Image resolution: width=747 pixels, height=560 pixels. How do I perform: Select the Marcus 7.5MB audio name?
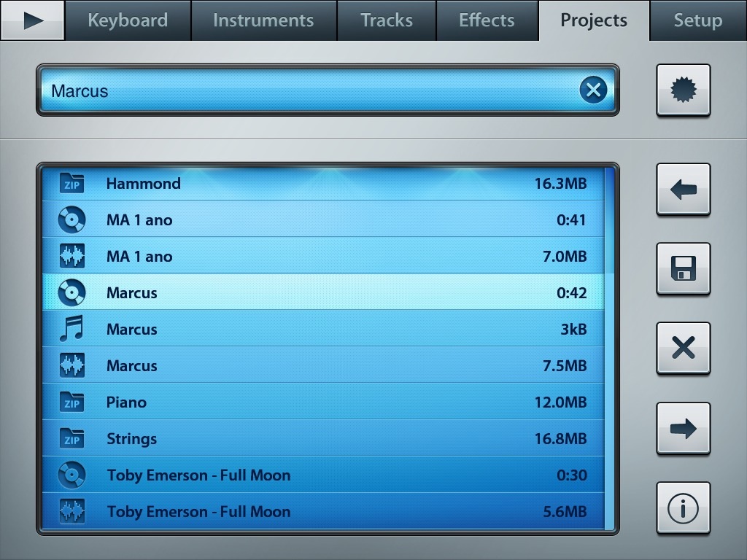click(131, 366)
